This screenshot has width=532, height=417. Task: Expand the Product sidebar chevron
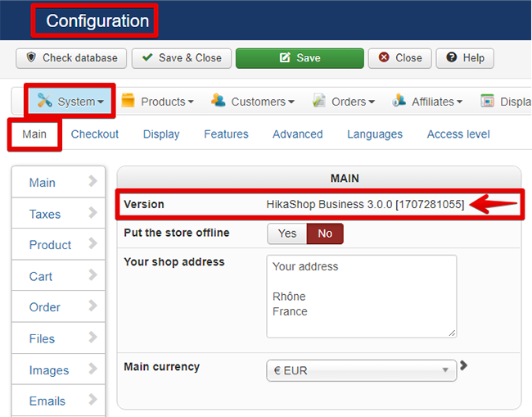click(x=92, y=243)
